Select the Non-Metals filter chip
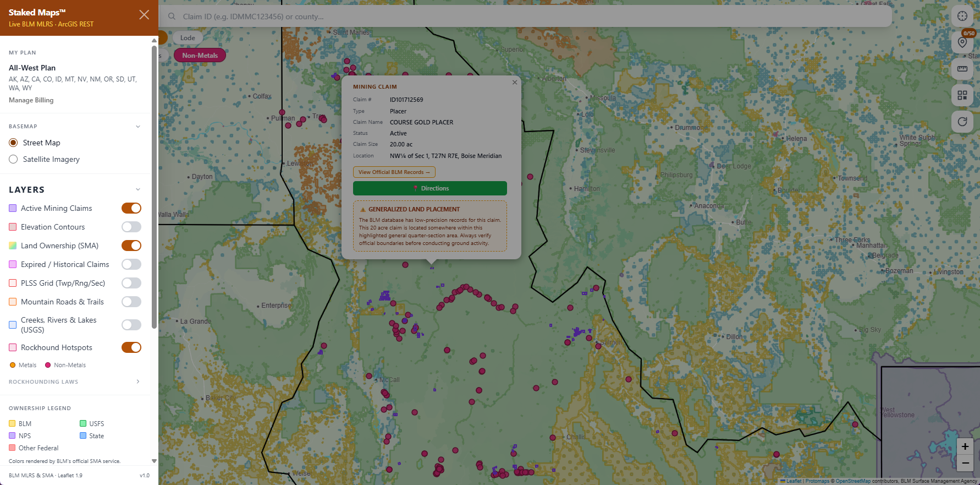Image resolution: width=980 pixels, height=485 pixels. (200, 56)
